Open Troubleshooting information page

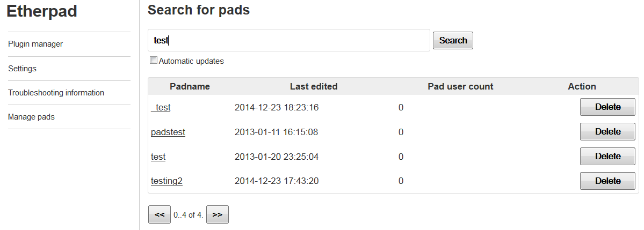pyautogui.click(x=56, y=93)
